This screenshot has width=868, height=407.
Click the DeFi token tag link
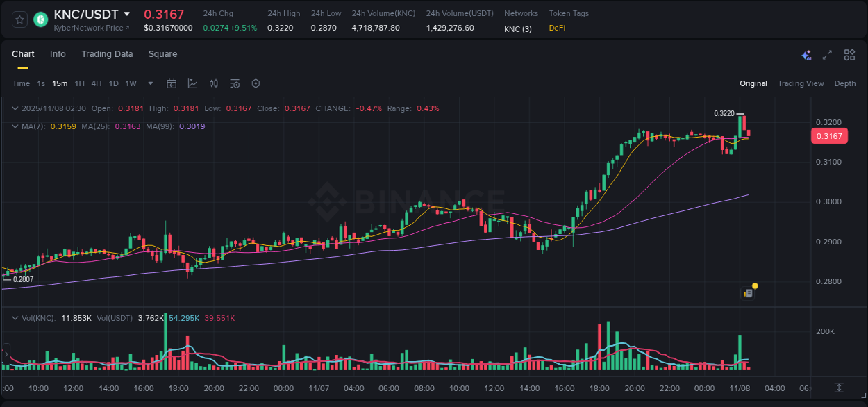556,28
